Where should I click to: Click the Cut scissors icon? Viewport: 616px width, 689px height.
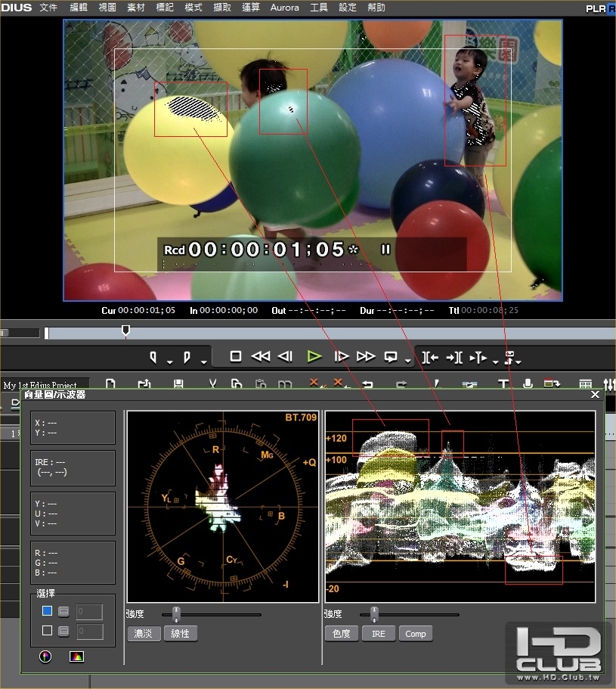(212, 384)
